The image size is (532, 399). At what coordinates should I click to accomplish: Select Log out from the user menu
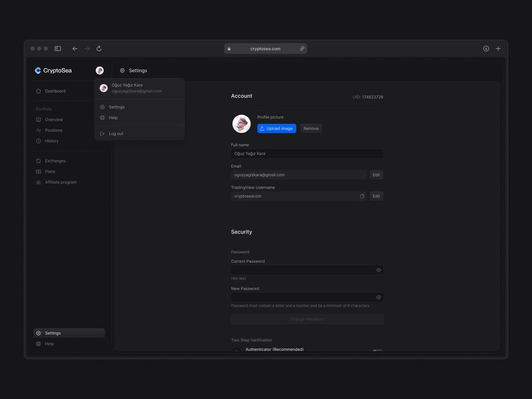[x=116, y=133]
